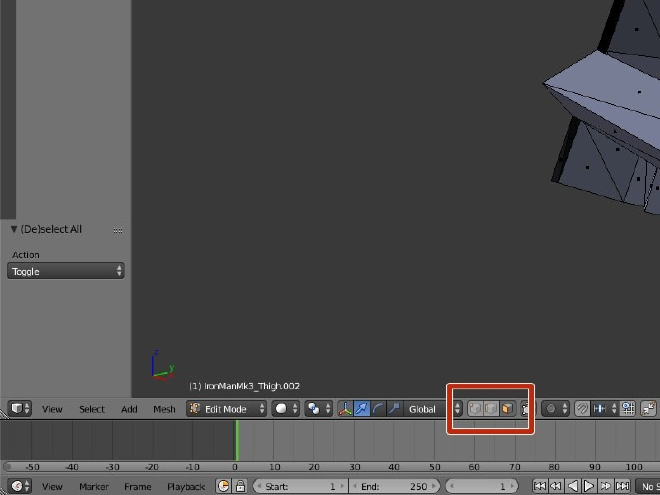Image resolution: width=660 pixels, height=495 pixels.
Task: Click the 50 mark on the timeline ruler
Action: pyautogui.click(x=434, y=467)
